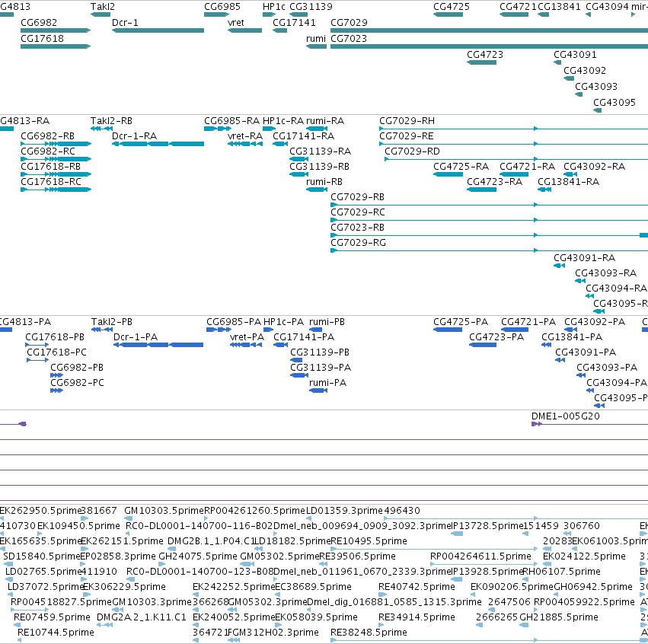
Task: Click EST EK024122.5prime
Action: pyautogui.click(x=547, y=564)
